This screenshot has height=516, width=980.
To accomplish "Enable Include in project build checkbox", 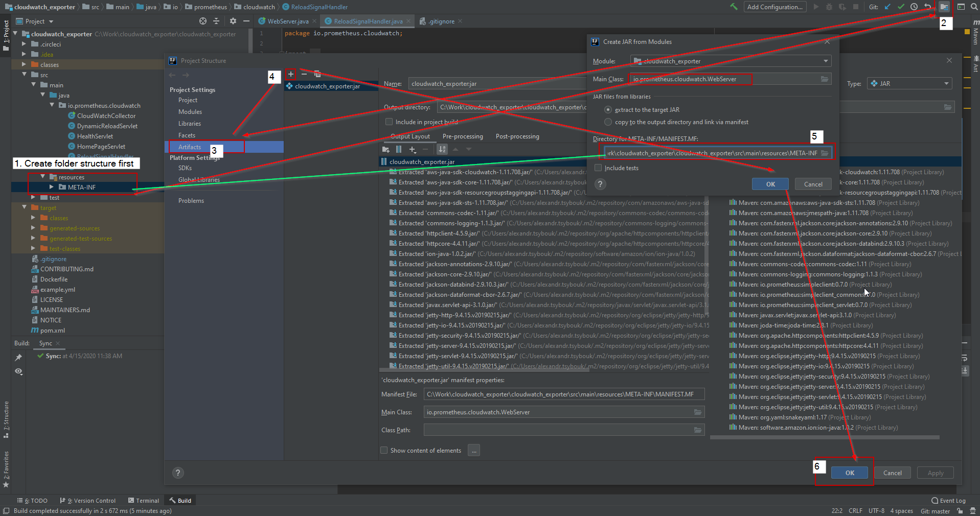I will [389, 122].
